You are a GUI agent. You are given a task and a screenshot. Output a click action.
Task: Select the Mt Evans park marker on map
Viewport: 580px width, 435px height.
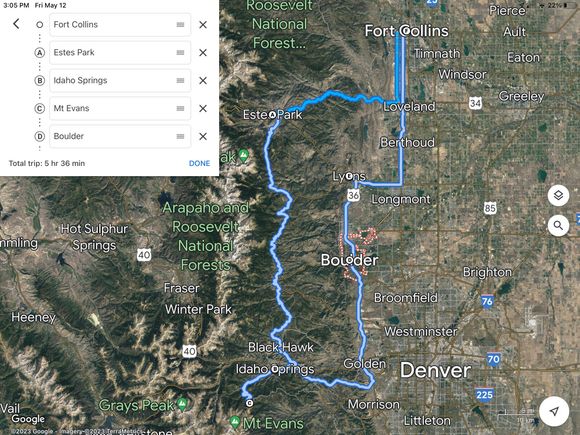coord(234,421)
